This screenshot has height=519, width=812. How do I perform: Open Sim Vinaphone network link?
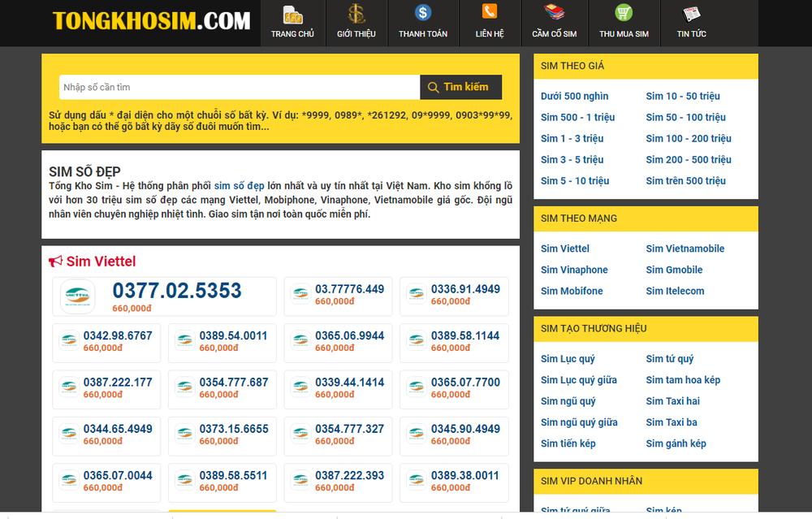tap(574, 270)
